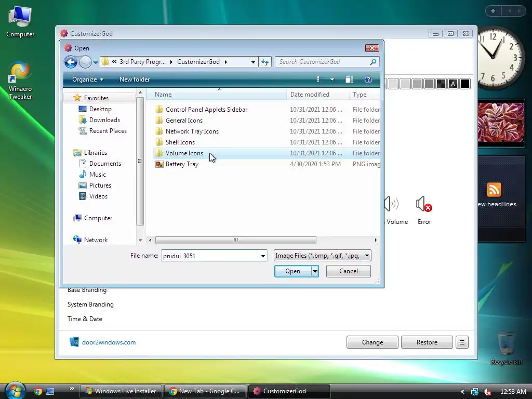The height and width of the screenshot is (399, 532).
Task: Open Music library
Action: click(x=97, y=175)
